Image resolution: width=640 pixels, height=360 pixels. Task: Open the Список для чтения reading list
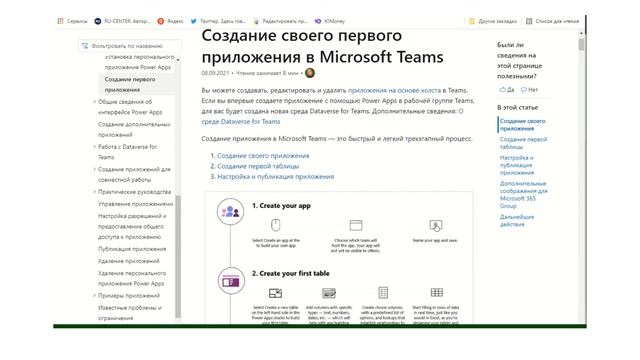pyautogui.click(x=552, y=21)
